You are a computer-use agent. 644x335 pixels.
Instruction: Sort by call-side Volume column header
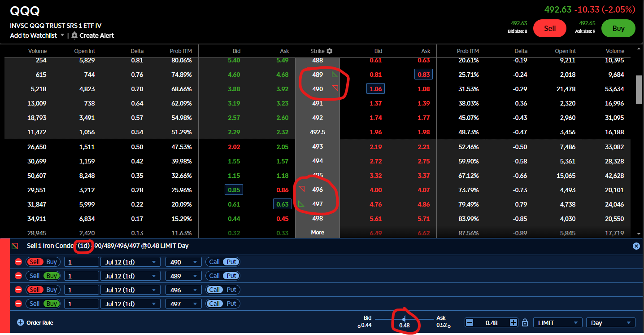click(37, 51)
